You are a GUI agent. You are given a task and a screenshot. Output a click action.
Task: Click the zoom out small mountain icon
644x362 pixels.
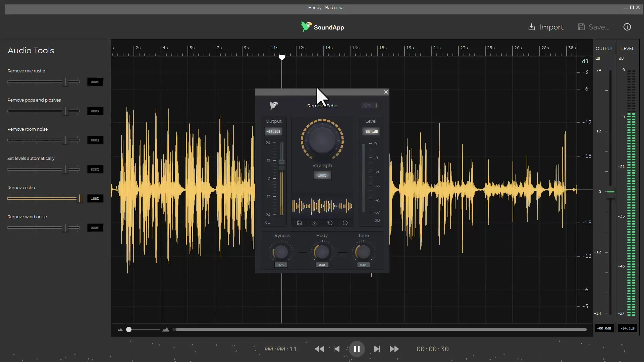[120, 330]
